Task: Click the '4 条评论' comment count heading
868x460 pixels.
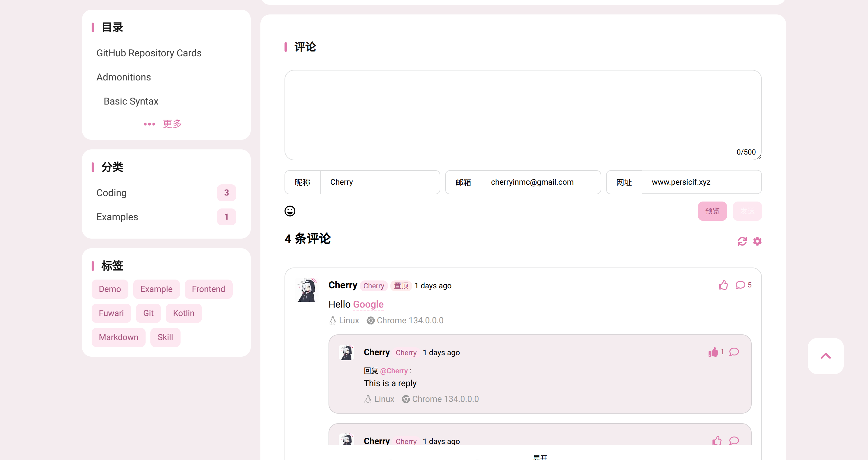Action: 308,239
